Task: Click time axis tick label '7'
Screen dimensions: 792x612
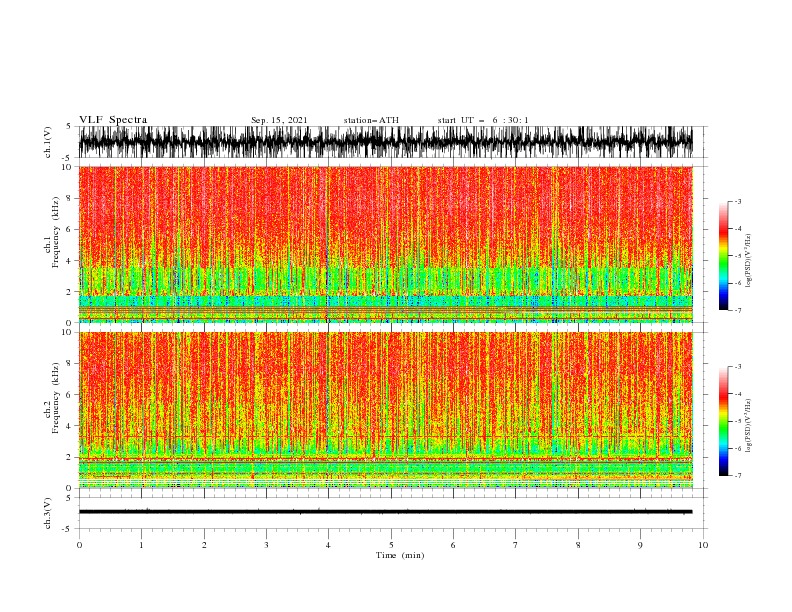Action: point(516,545)
